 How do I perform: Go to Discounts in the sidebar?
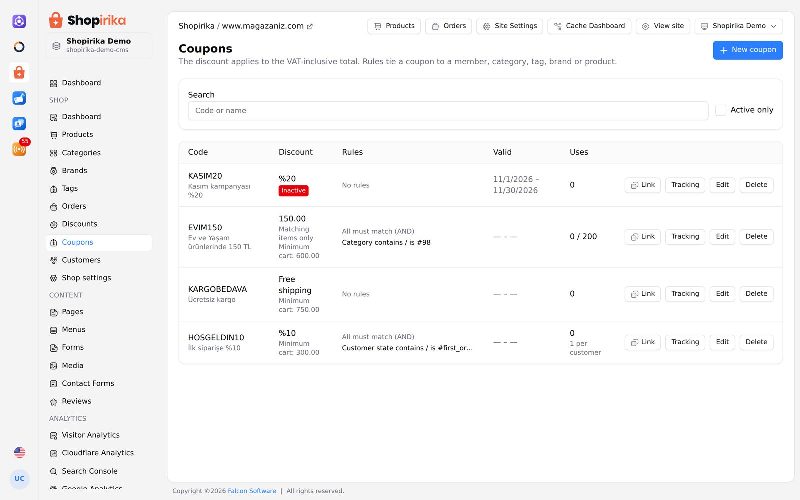click(x=79, y=224)
